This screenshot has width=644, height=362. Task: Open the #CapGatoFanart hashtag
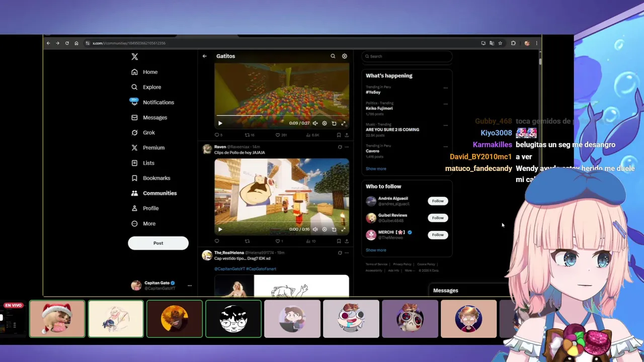261,269
